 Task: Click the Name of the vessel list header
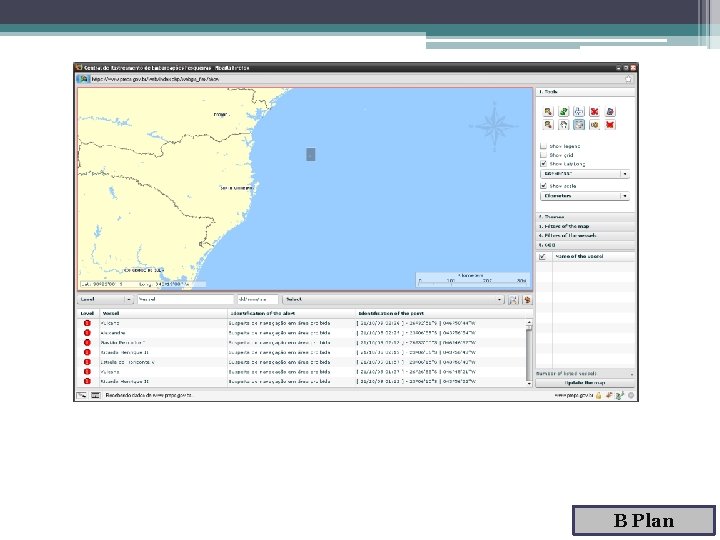(x=594, y=257)
